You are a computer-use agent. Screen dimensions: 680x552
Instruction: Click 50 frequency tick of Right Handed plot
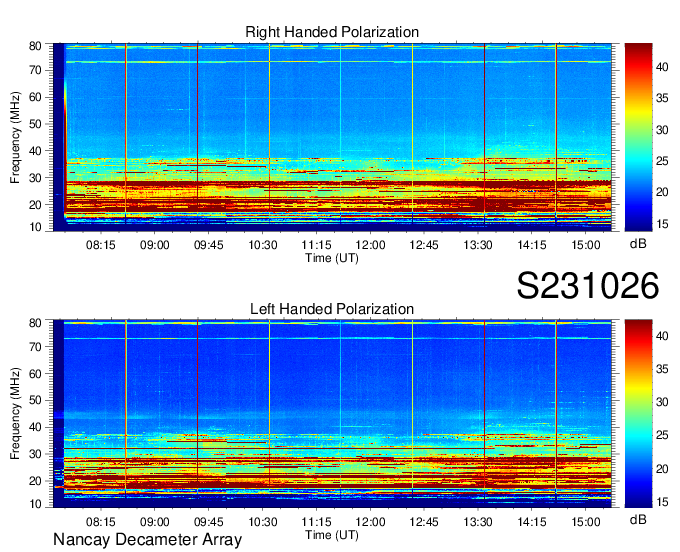tap(35, 124)
